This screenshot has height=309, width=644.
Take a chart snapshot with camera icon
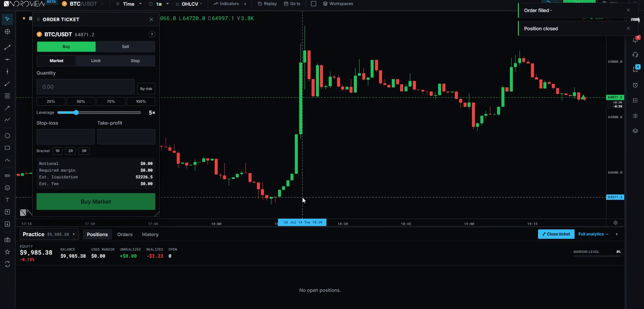tap(7, 240)
